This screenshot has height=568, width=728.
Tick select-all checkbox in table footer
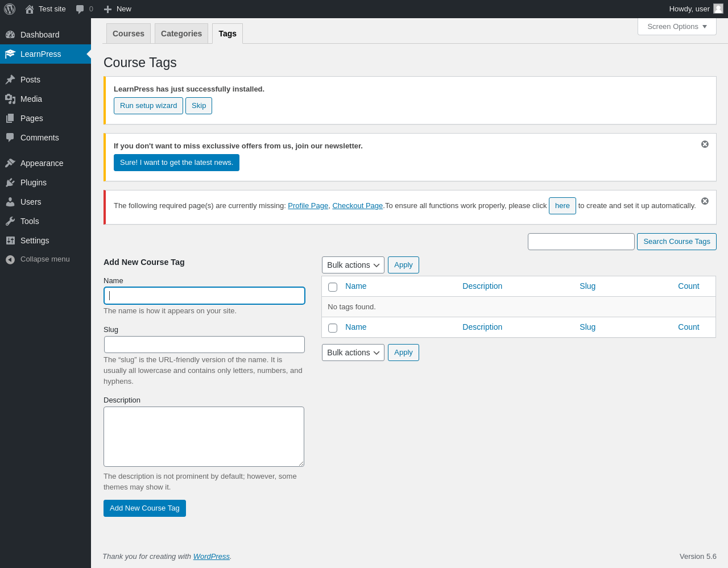coord(333,328)
